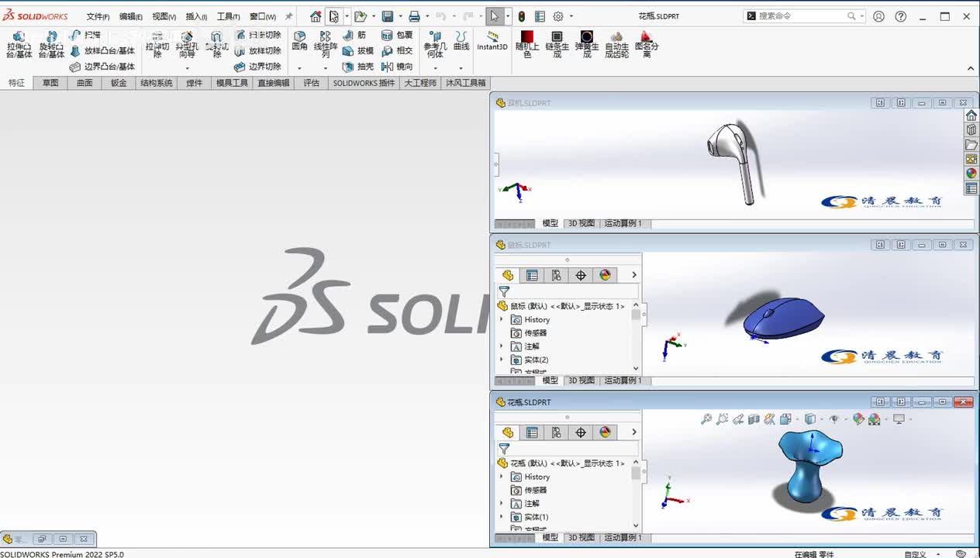Click the 自定义 unit system in status bar
980x558 pixels.
(915, 554)
